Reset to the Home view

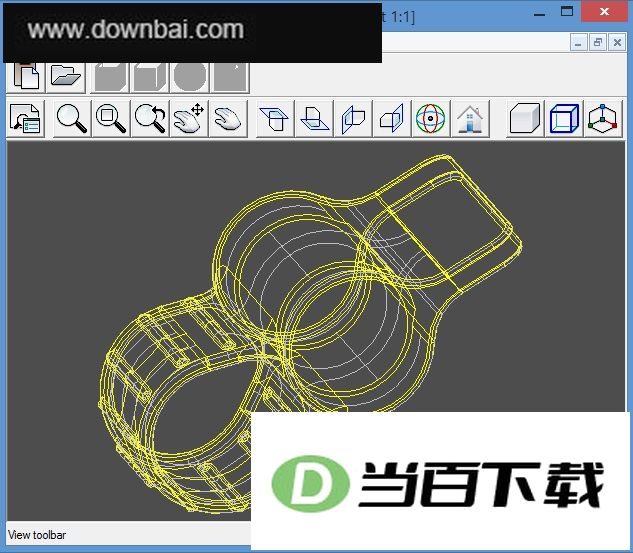point(470,119)
